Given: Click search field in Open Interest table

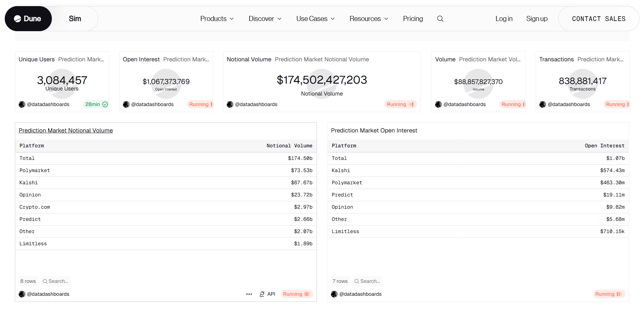Looking at the screenshot, I should point(367,281).
